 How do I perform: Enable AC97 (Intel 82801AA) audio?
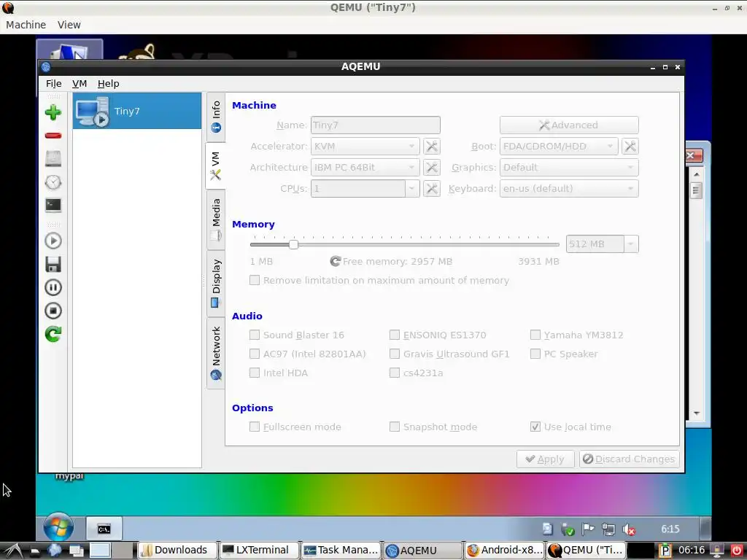tap(255, 354)
